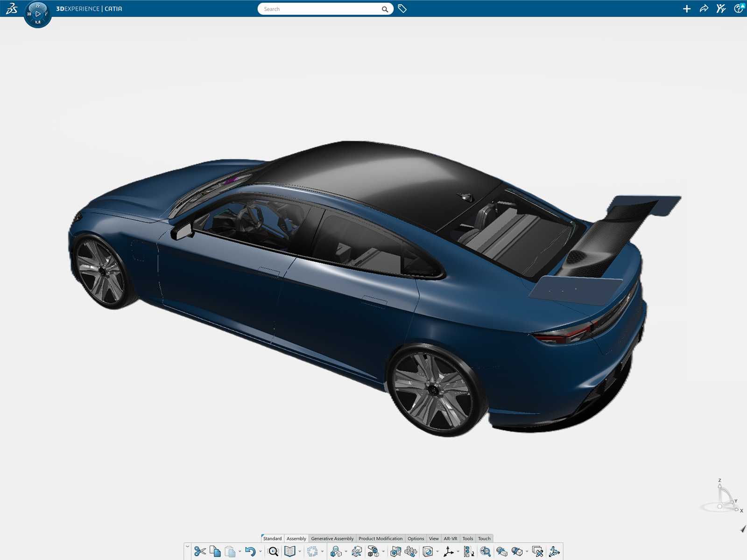Open the tags icon beside search
This screenshot has height=560, width=747.
(x=402, y=9)
